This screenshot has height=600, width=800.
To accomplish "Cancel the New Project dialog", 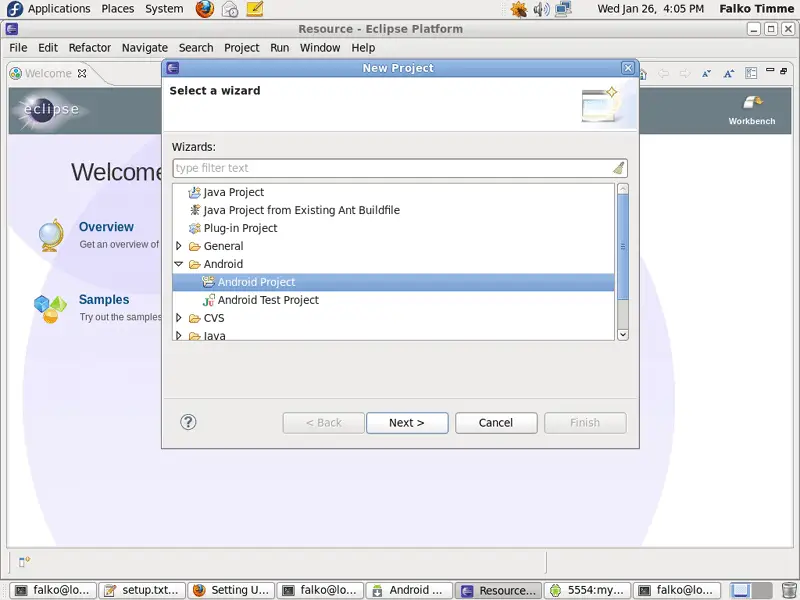I will coord(496,423).
